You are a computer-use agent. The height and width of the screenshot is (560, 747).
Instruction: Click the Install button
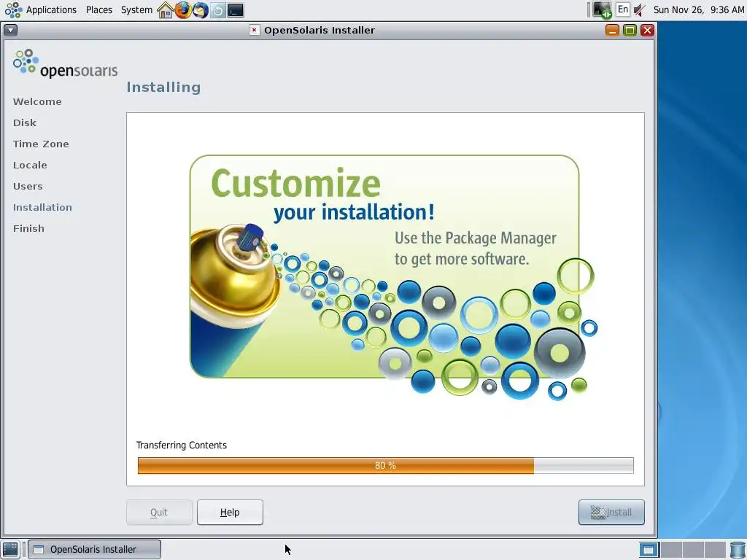[611, 513]
